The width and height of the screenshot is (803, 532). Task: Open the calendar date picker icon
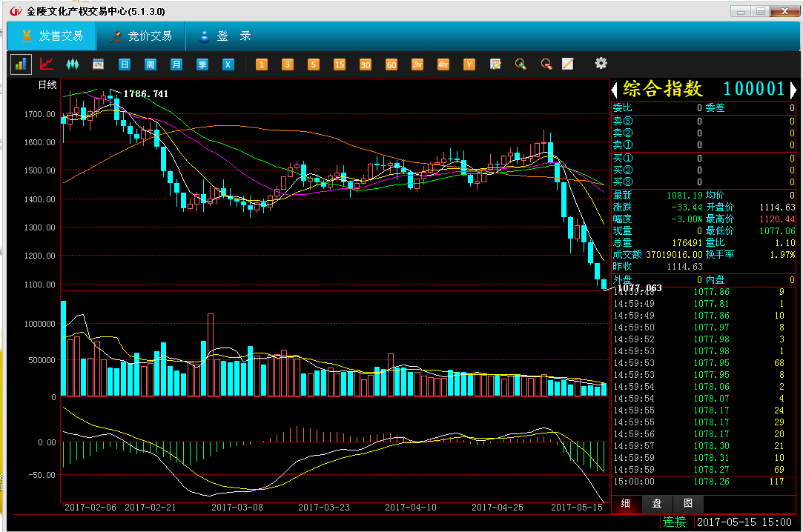[99, 64]
